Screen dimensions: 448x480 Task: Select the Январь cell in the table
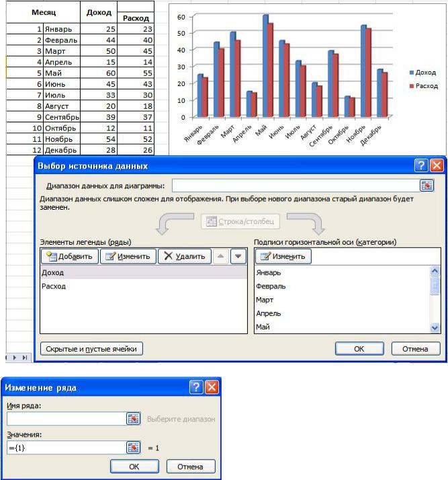[62, 29]
